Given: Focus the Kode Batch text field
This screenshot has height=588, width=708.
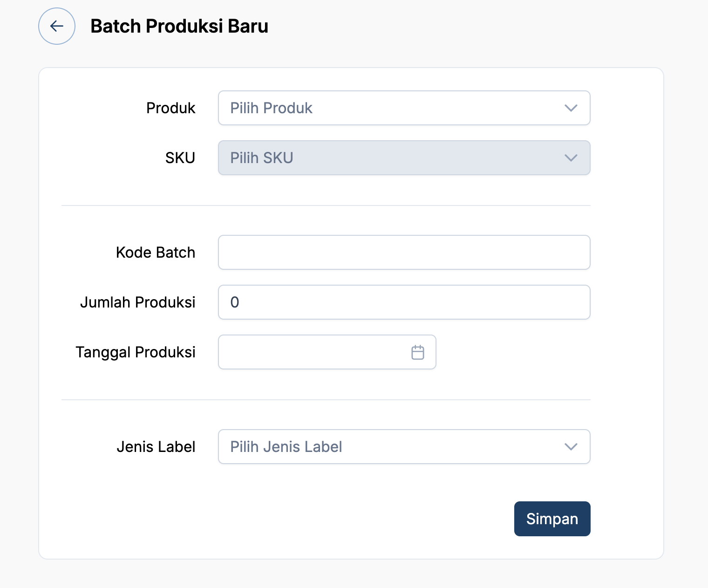Looking at the screenshot, I should click(x=404, y=253).
